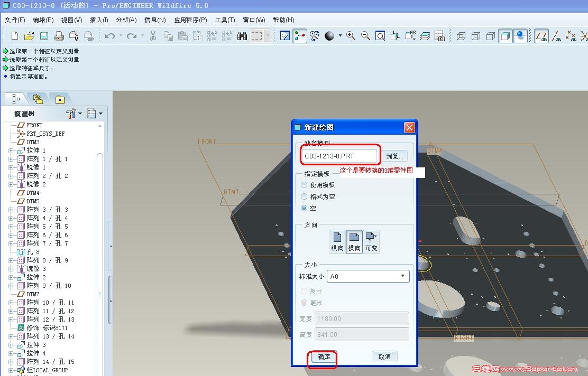Screen dimensions: 588x376
Task: Choose 可变 variable orientation
Action: click(371, 242)
